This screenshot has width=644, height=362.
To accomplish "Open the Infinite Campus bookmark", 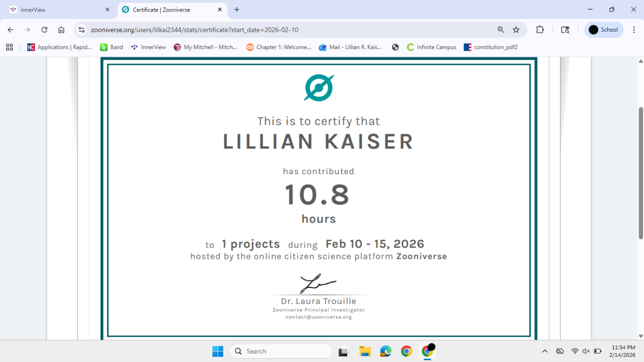I will coord(431,47).
